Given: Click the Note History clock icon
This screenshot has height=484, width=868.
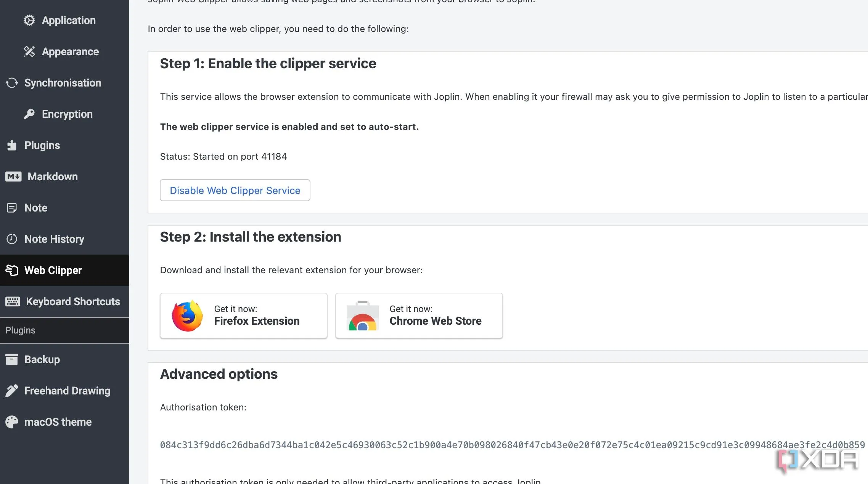Looking at the screenshot, I should pyautogui.click(x=12, y=239).
